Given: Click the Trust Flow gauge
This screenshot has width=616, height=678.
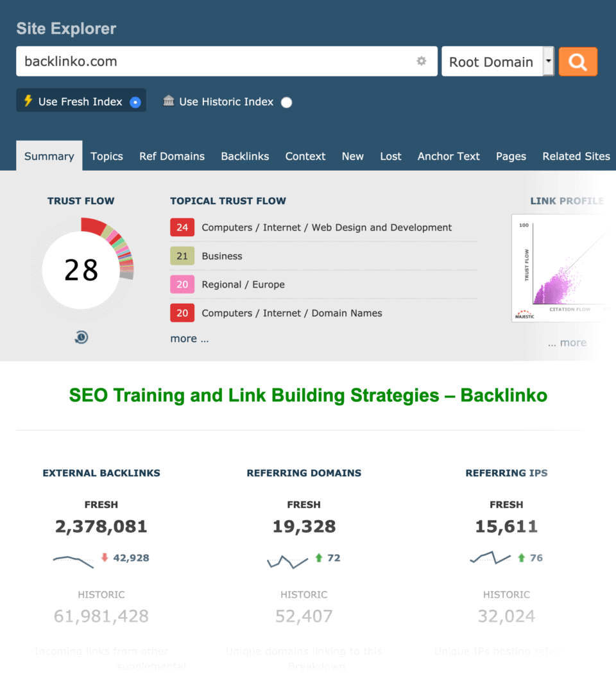Looking at the screenshot, I should [81, 270].
